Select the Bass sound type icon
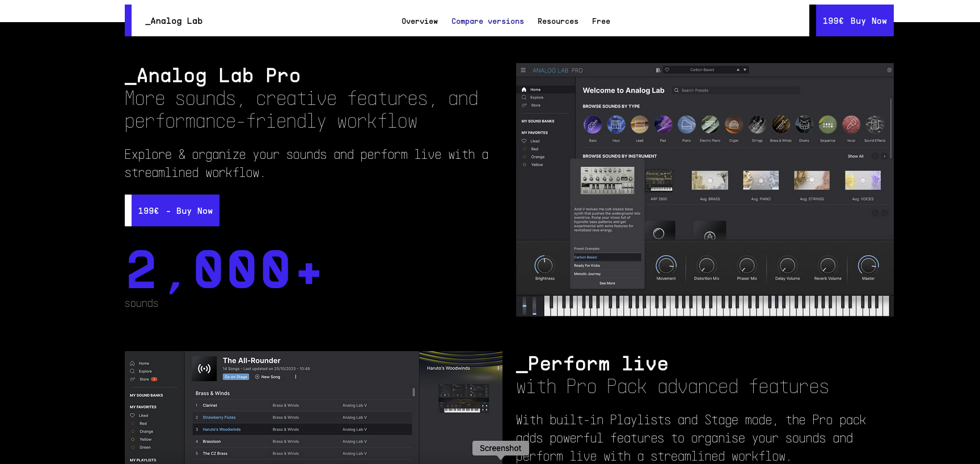The height and width of the screenshot is (464, 980). coord(593,124)
